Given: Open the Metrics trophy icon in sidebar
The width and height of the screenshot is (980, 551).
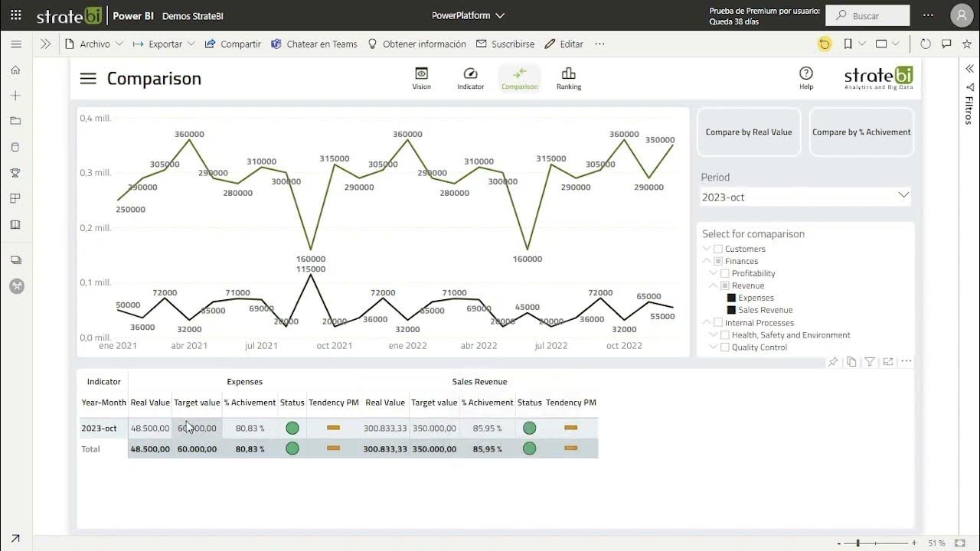Looking at the screenshot, I should pos(15,173).
